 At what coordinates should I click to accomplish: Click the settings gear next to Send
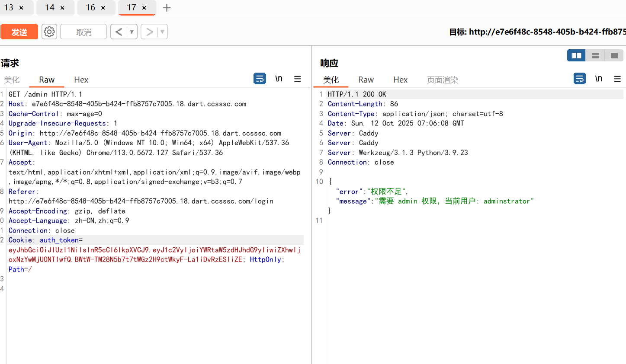[49, 32]
